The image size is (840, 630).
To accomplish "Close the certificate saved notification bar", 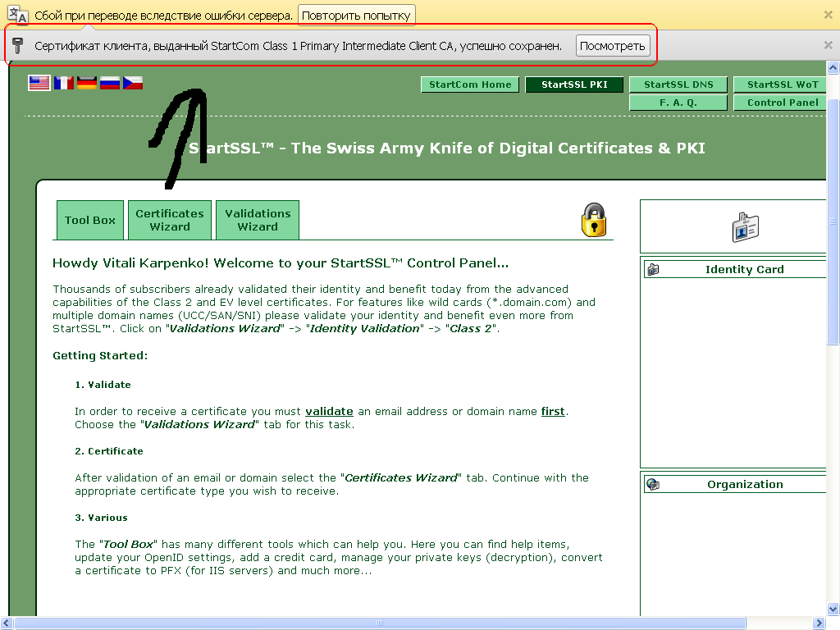I will coord(828,46).
